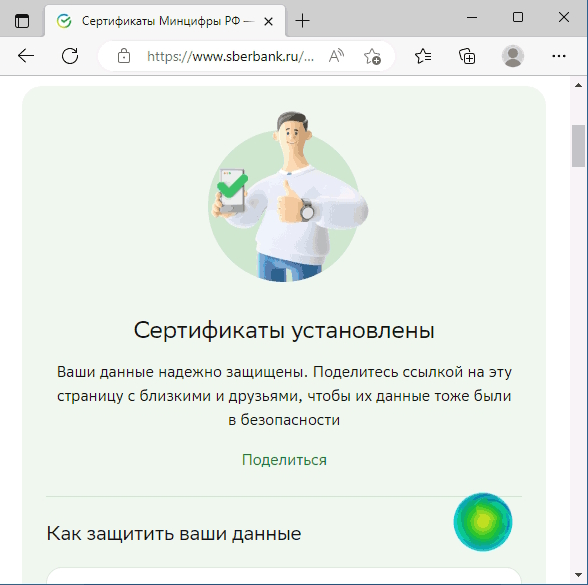The width and height of the screenshot is (588, 585).
Task: Open the Sber assistant green orb
Action: coord(483,522)
